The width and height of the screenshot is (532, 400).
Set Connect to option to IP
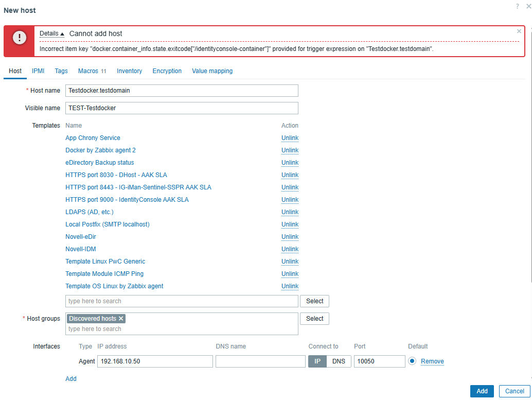[x=317, y=361]
